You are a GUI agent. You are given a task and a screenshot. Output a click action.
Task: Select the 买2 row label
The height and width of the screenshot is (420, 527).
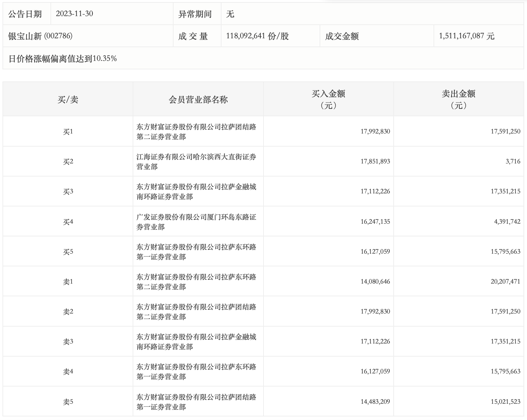[x=68, y=162]
